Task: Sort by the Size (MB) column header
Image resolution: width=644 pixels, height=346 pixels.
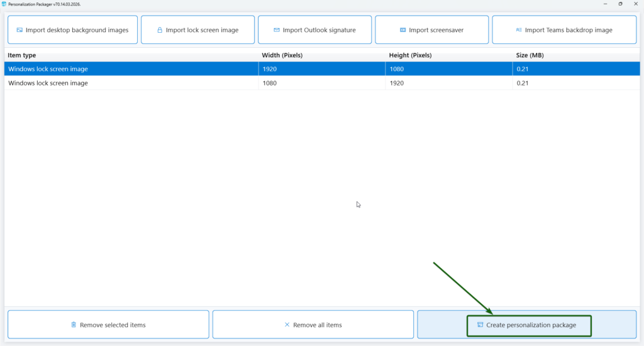Action: pyautogui.click(x=530, y=55)
